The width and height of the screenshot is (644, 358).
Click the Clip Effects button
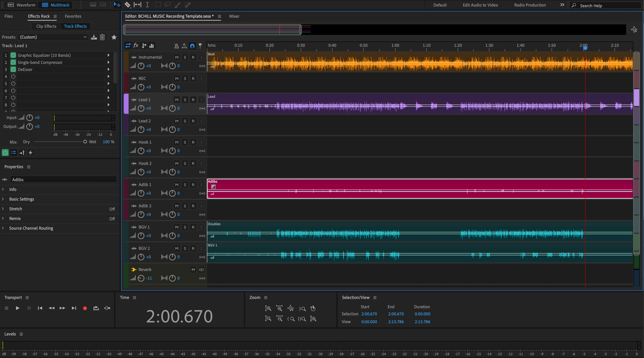46,26
